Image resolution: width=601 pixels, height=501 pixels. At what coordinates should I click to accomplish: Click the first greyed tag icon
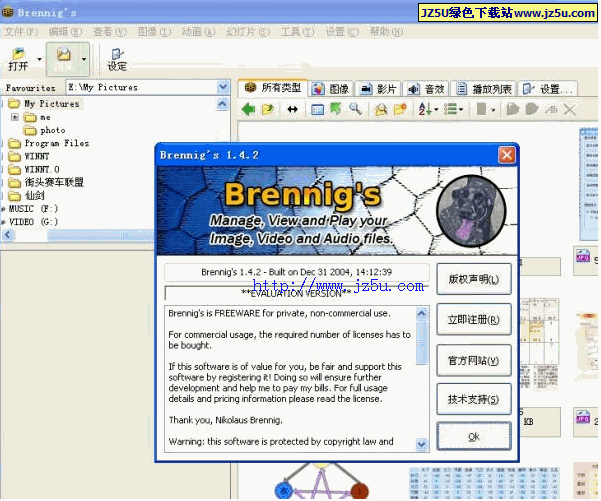point(512,110)
